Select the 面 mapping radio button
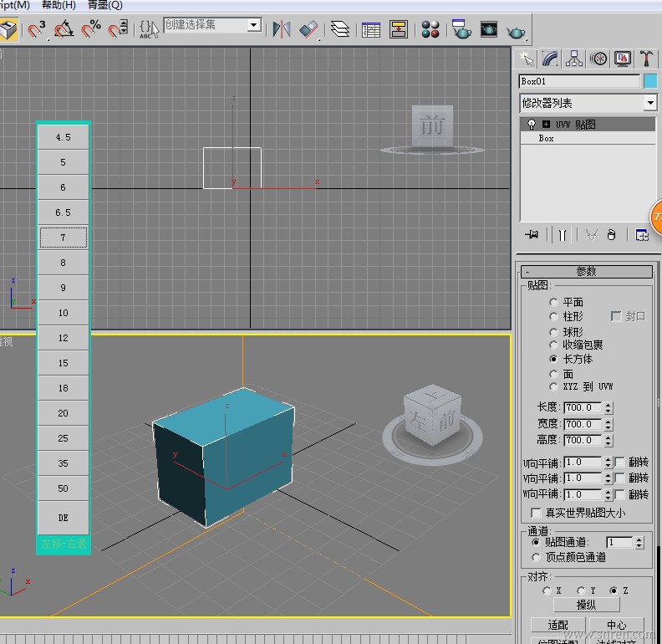The image size is (662, 644). click(553, 374)
